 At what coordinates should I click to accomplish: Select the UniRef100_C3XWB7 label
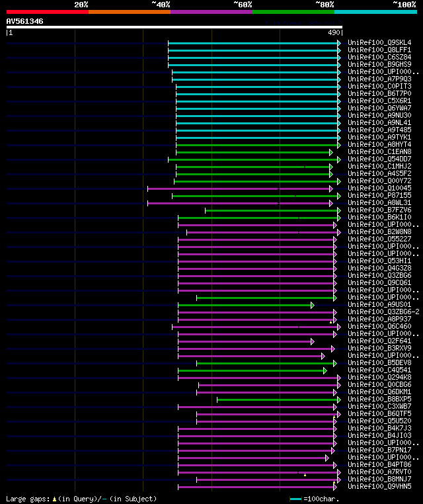379,406
